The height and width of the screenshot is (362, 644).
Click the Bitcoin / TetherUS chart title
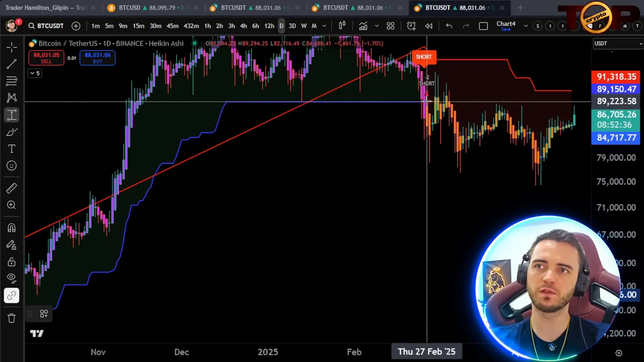tap(111, 43)
